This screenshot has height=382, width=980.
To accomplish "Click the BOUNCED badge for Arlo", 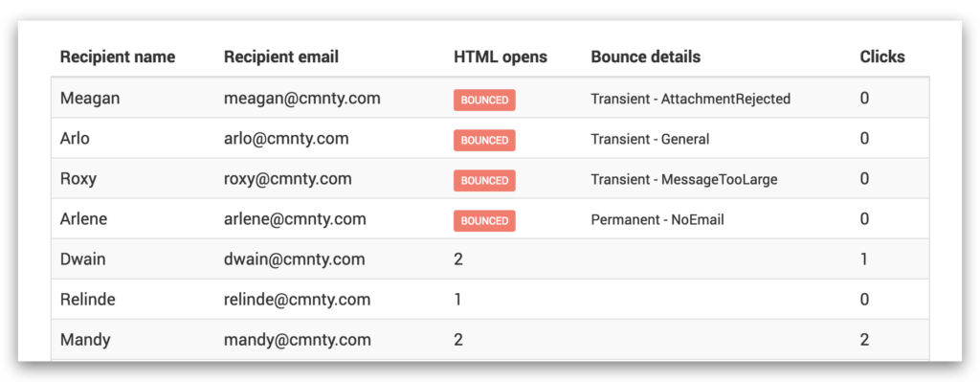I will pyautogui.click(x=484, y=140).
